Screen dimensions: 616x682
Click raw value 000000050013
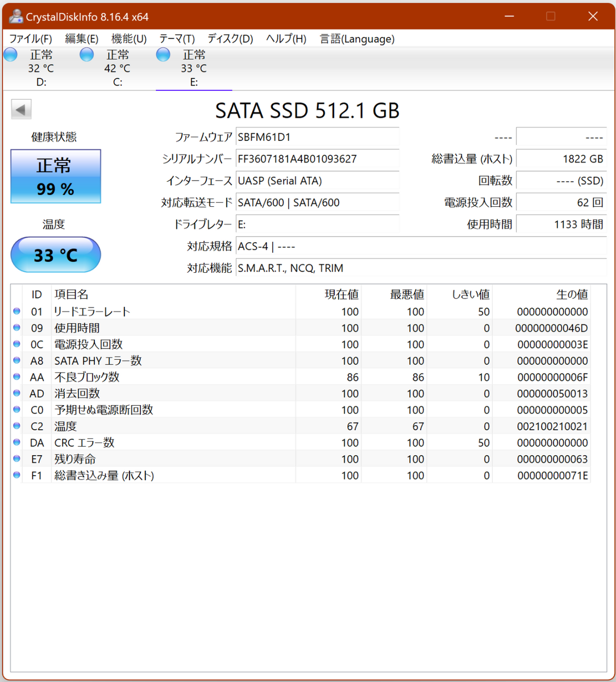(552, 393)
